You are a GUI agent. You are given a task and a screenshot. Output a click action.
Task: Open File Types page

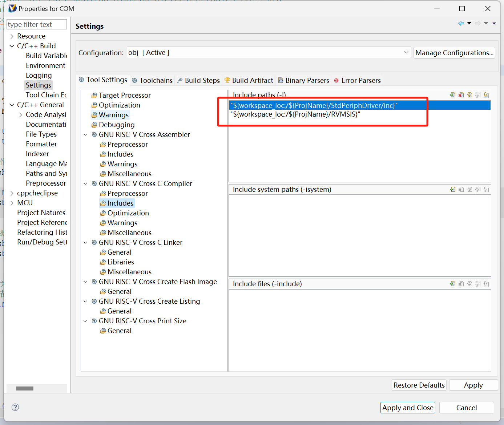coord(41,134)
